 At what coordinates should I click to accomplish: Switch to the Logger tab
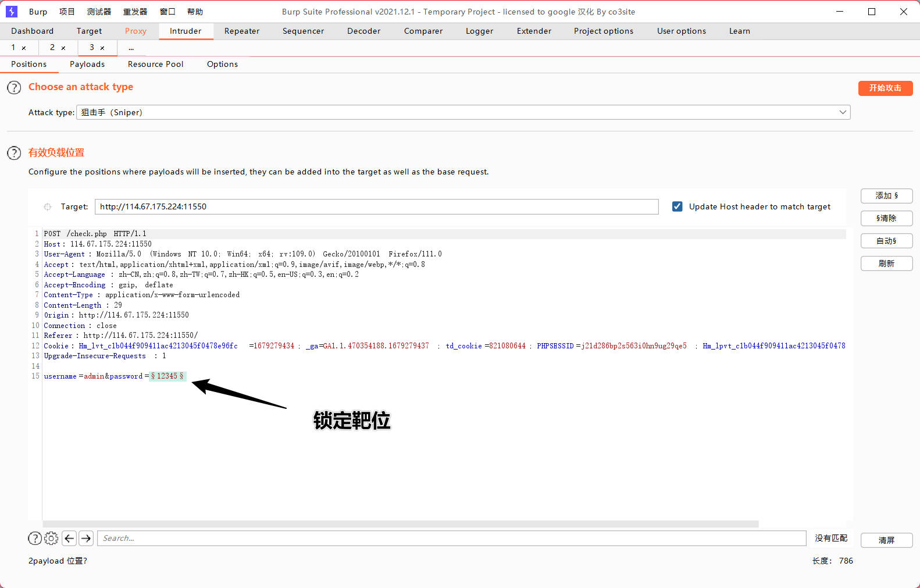[x=479, y=31]
